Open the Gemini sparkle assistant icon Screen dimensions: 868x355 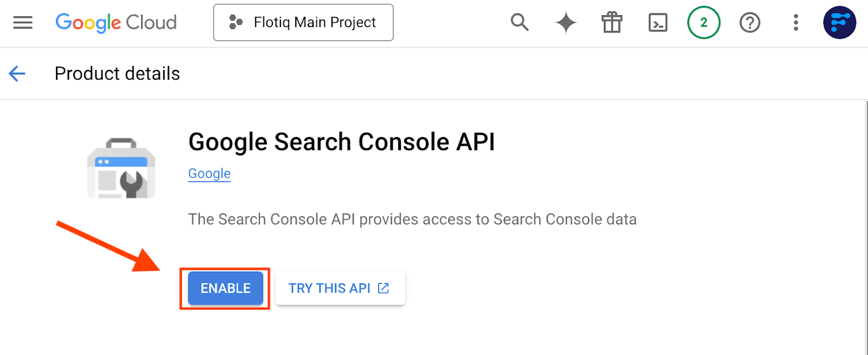pyautogui.click(x=566, y=23)
